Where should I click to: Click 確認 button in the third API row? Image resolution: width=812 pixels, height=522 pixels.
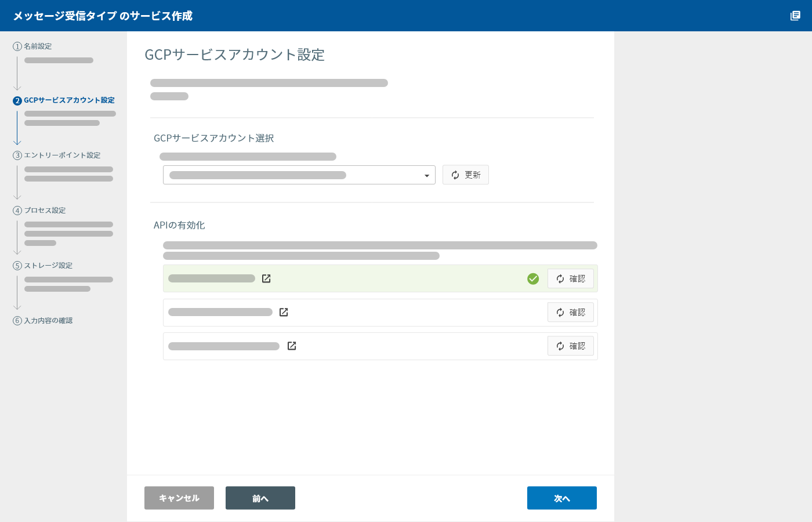[571, 346]
